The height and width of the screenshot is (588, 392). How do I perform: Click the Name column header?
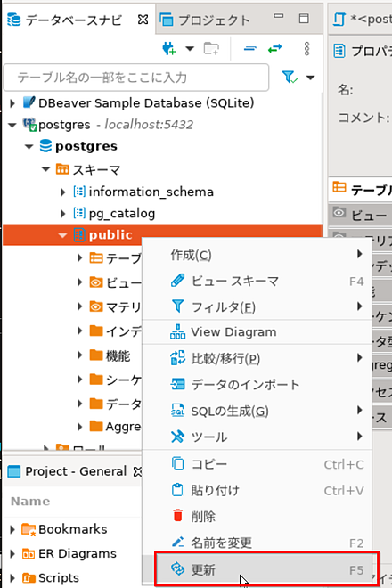(30, 502)
